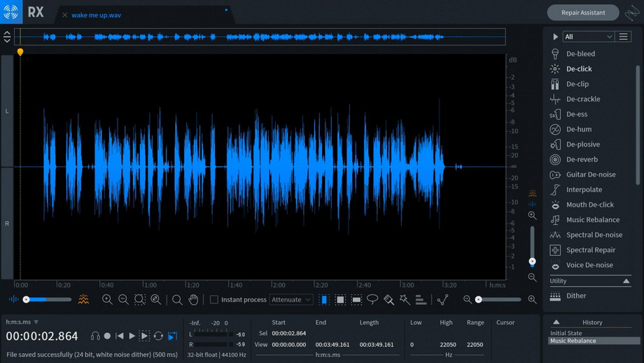Open the De-click module
The height and width of the screenshot is (363, 644).
click(579, 69)
